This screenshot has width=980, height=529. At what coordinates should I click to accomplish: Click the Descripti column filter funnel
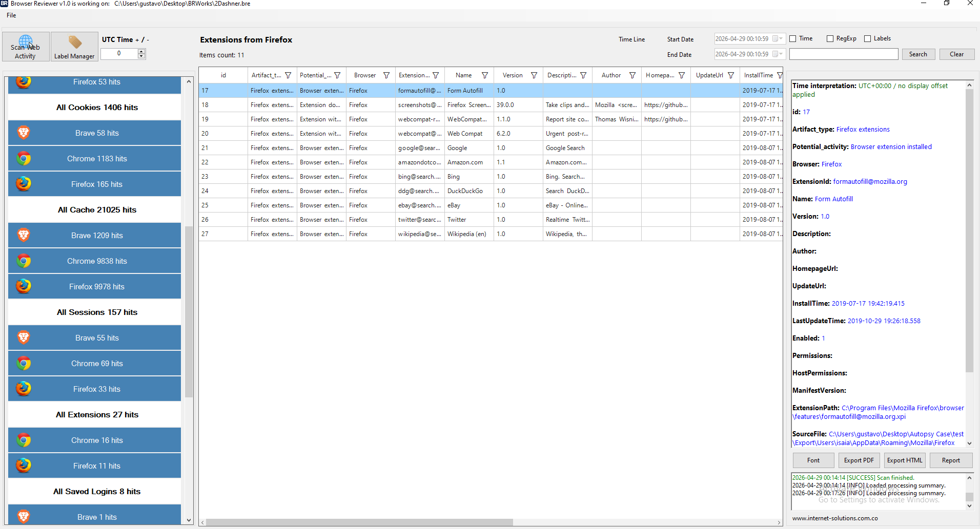click(583, 75)
